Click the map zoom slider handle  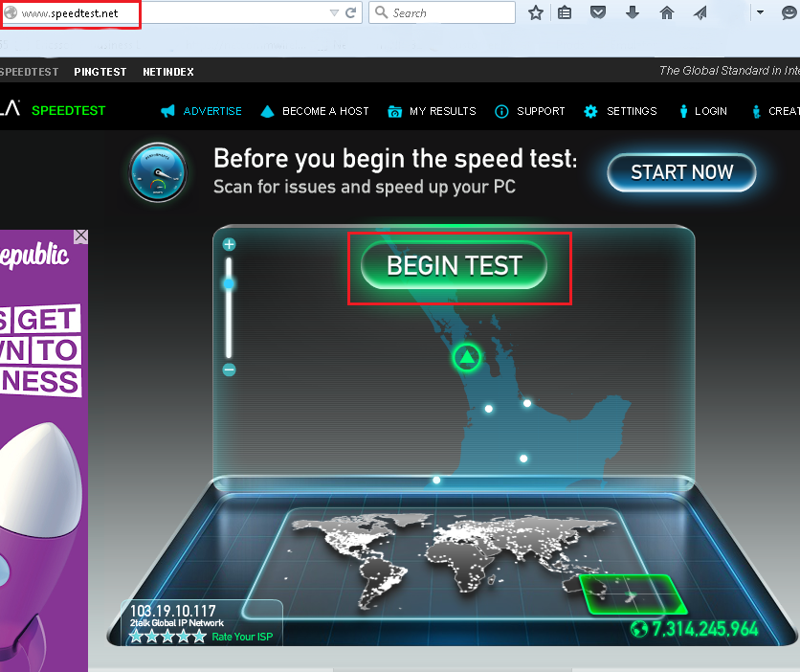point(229,283)
